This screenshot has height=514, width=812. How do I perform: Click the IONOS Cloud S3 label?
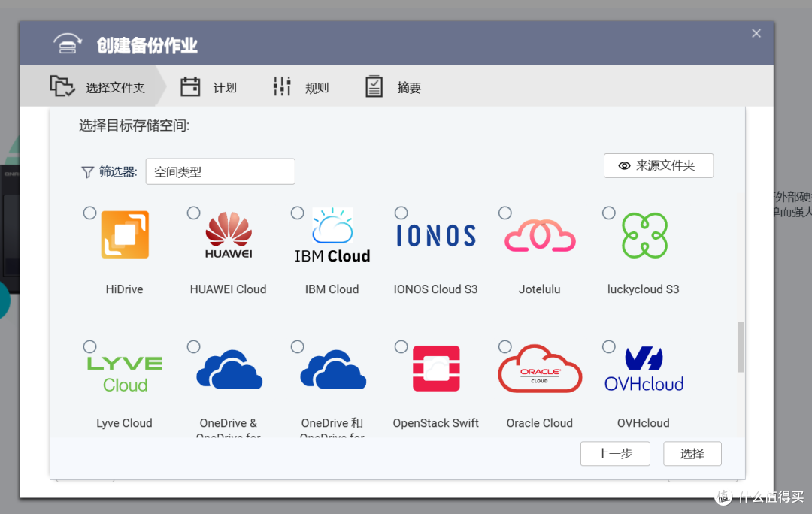(435, 289)
